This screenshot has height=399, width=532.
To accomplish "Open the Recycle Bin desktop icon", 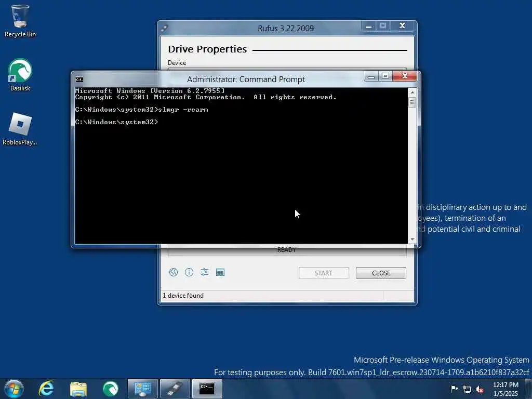I will click(x=20, y=21).
